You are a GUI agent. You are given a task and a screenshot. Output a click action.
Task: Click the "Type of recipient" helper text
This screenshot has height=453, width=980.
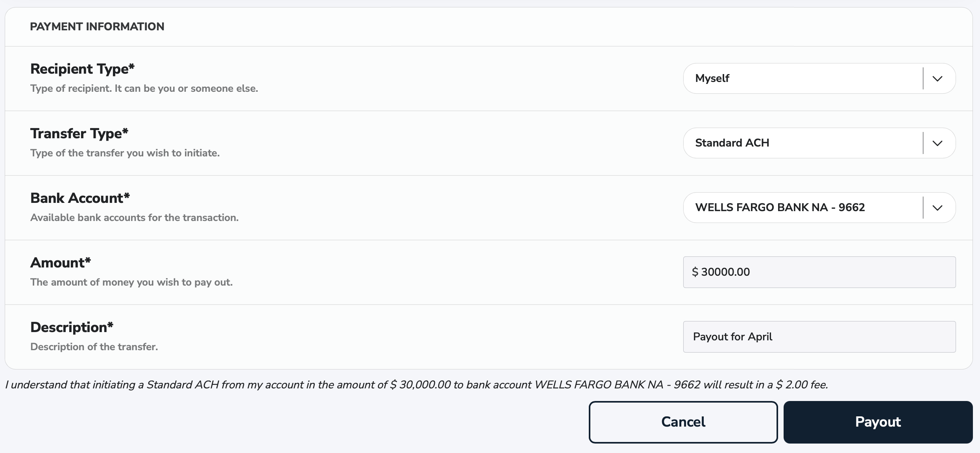click(x=144, y=89)
